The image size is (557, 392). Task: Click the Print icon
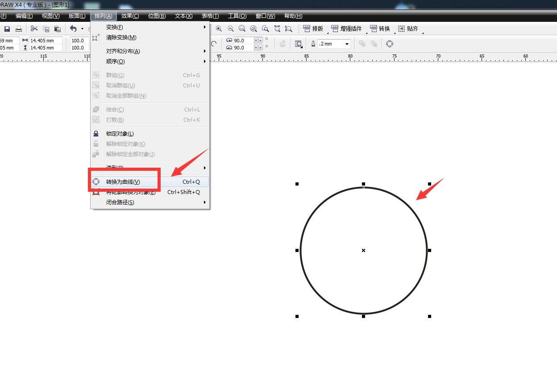tap(19, 29)
